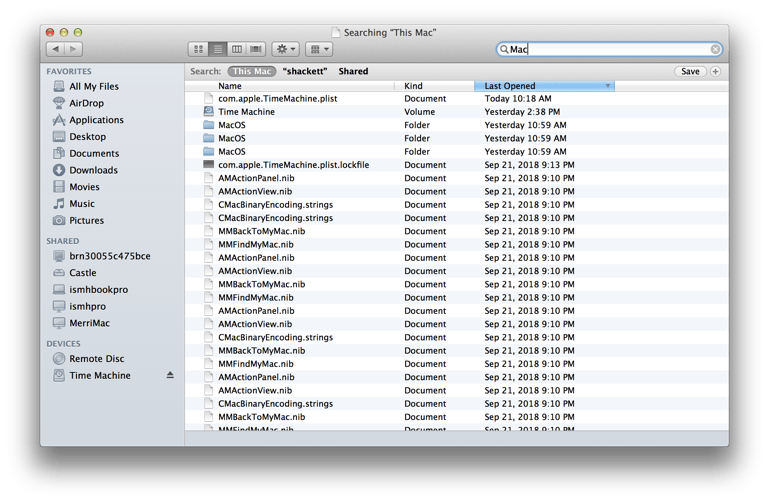
Task: Sort results by Kind column
Action: (435, 86)
